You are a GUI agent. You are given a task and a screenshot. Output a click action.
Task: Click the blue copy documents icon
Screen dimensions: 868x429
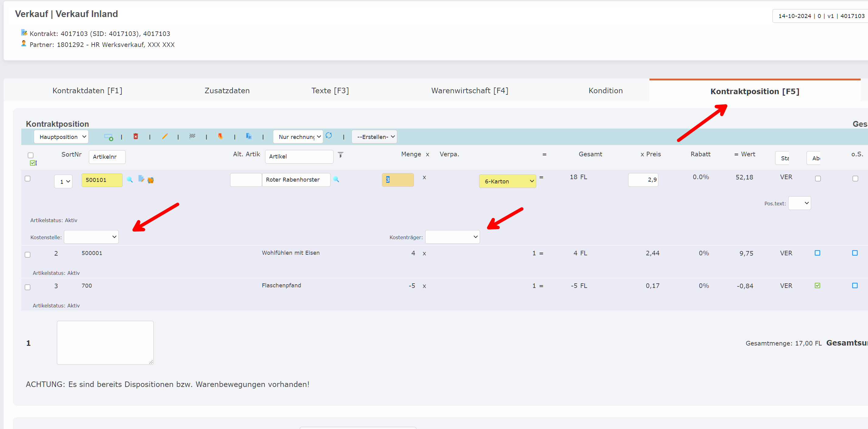click(249, 136)
